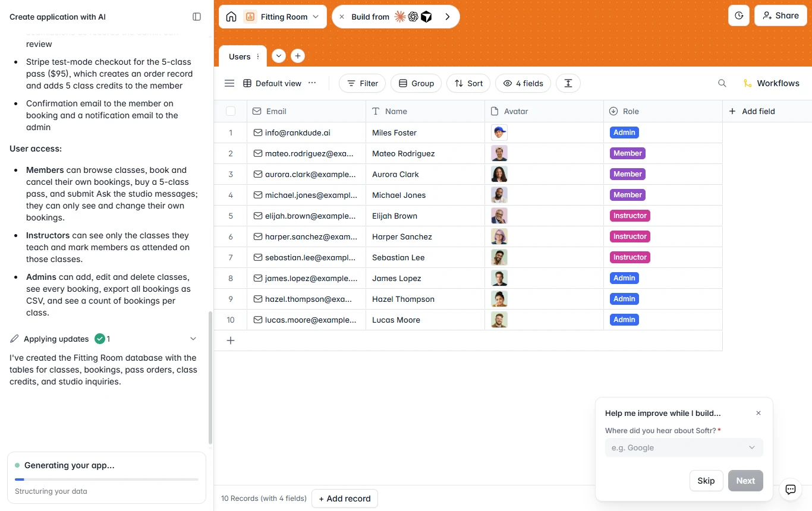Viewport: 812px width, 511px height.
Task: Select all records checkbox
Action: point(231,111)
